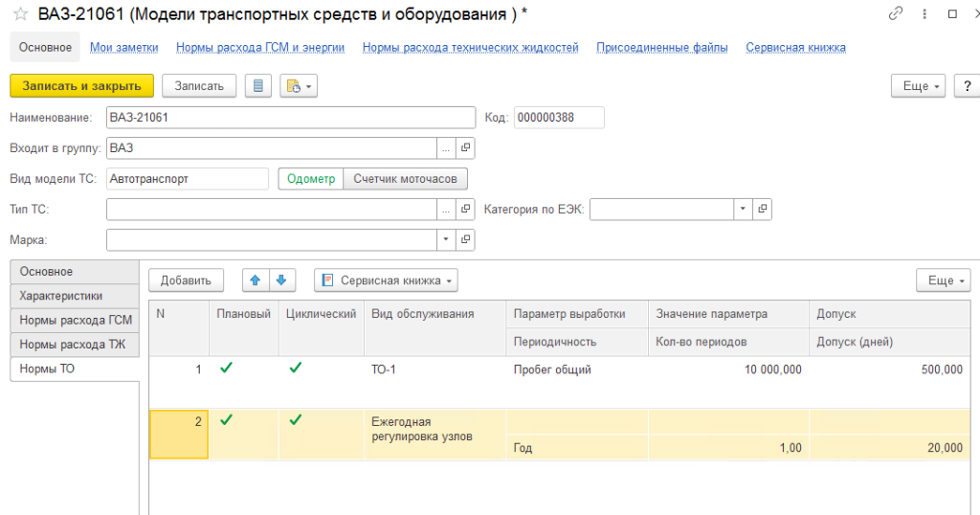Image resolution: width=980 pixels, height=515 pixels.
Task: Open Нормы расхода ГСМ и энергии
Action: click(x=260, y=48)
